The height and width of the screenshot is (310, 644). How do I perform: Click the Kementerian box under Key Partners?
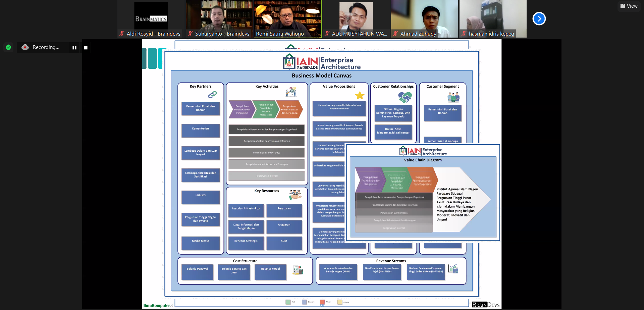coord(201,130)
